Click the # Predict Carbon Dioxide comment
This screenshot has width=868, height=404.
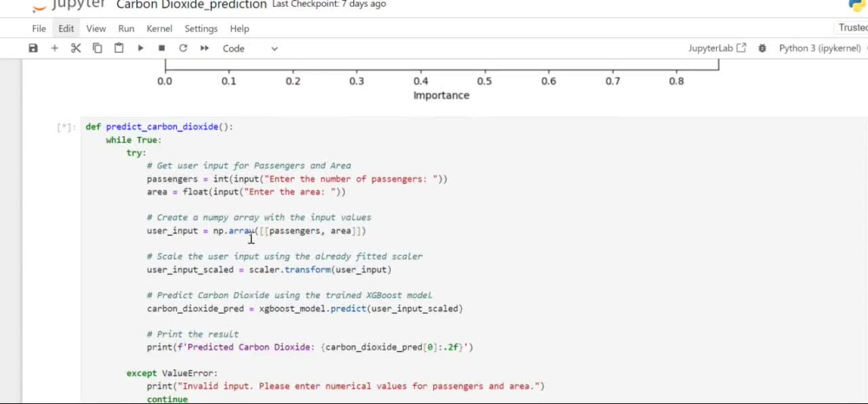coord(289,295)
